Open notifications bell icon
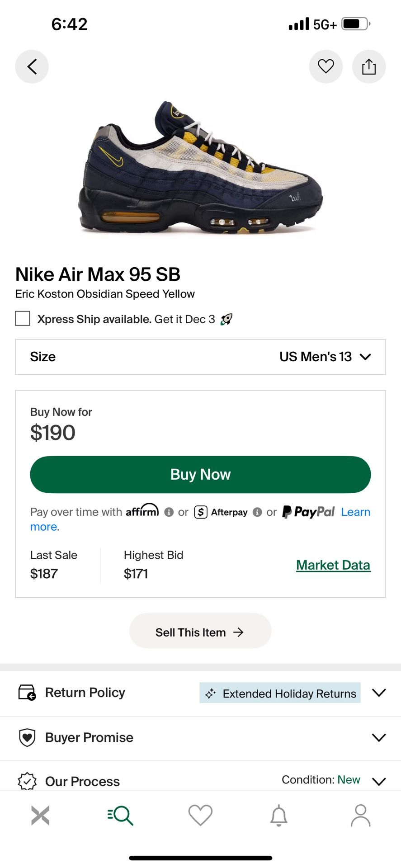Image resolution: width=401 pixels, height=868 pixels. [x=279, y=816]
